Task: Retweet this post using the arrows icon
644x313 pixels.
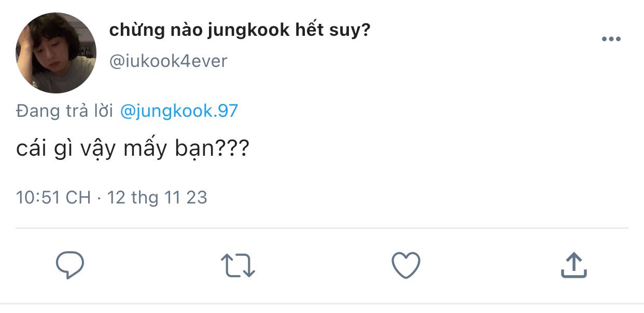Action: [x=238, y=265]
